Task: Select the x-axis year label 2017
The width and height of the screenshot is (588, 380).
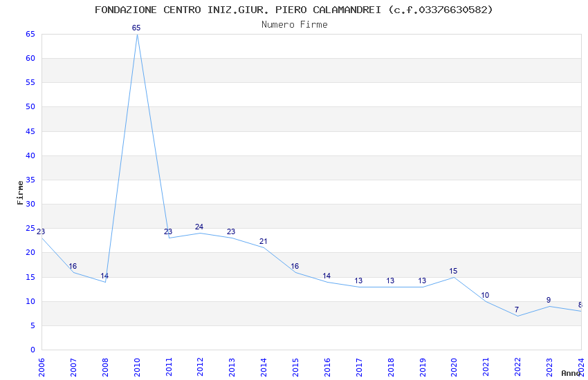Action: coord(359,368)
